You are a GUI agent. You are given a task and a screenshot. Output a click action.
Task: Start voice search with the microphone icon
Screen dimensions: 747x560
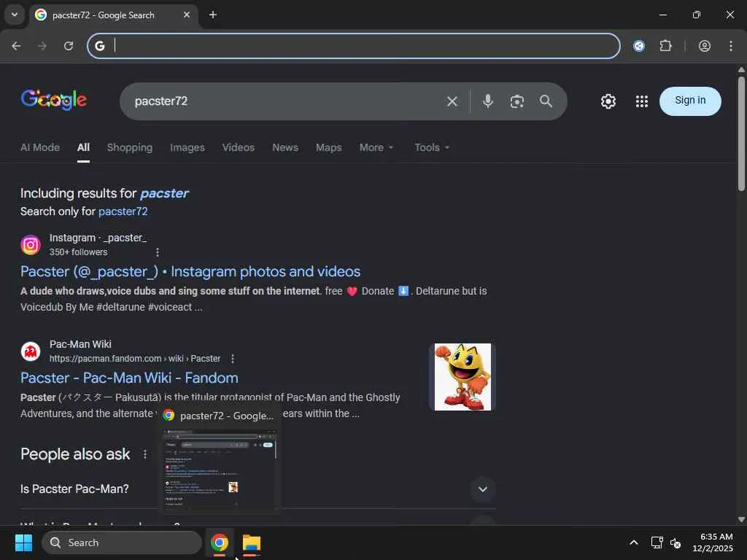[487, 101]
